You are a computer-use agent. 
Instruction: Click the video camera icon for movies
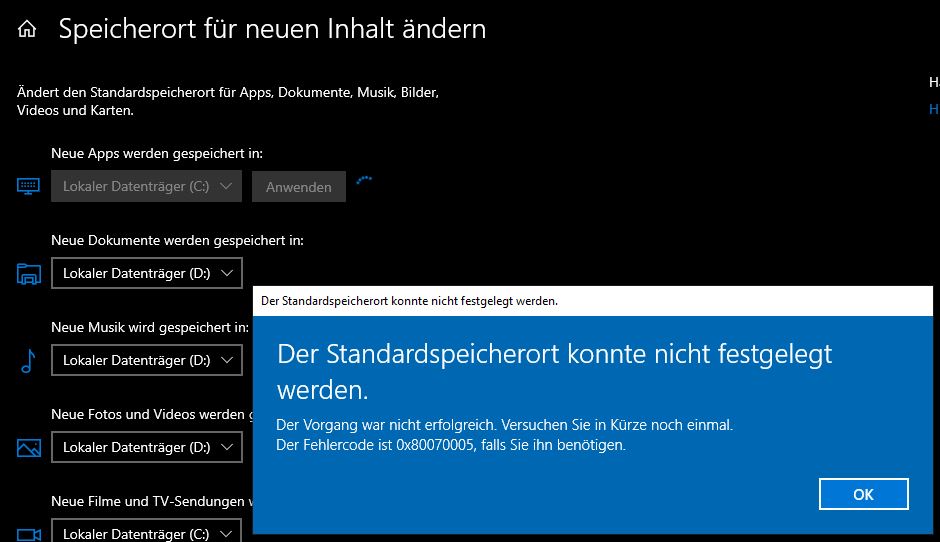(x=28, y=534)
